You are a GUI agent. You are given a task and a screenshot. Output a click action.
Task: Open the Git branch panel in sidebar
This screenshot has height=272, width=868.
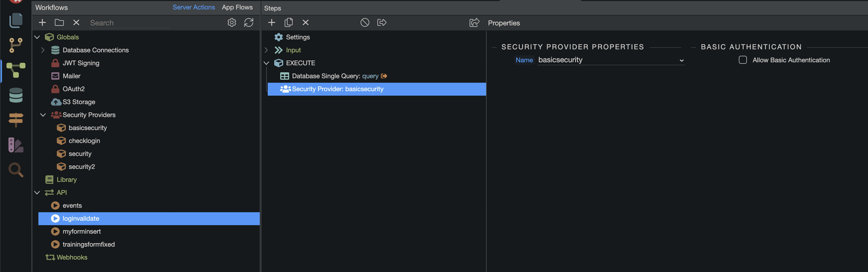(x=15, y=45)
